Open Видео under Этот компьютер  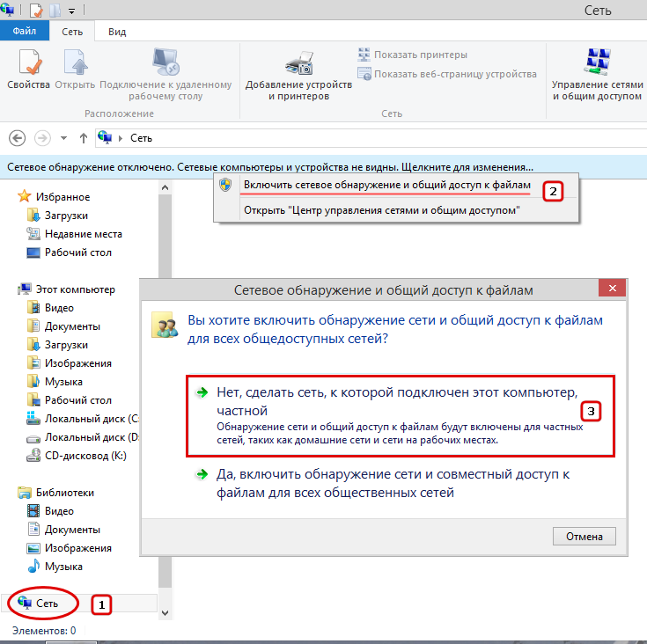click(50, 308)
